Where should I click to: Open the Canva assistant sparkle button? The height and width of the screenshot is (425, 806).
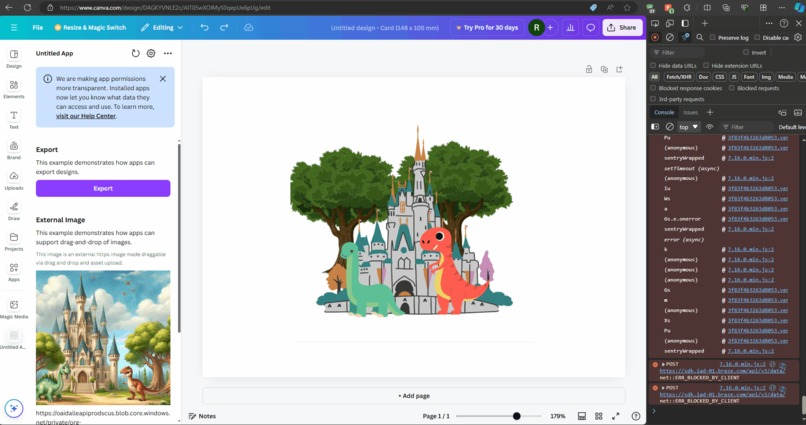(x=14, y=409)
